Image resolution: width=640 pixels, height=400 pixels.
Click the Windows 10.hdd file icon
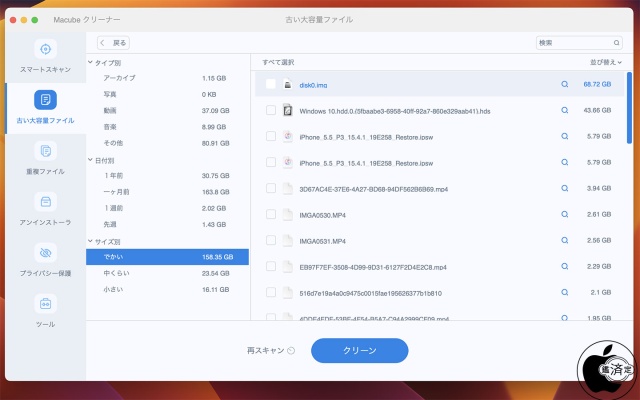(x=288, y=111)
